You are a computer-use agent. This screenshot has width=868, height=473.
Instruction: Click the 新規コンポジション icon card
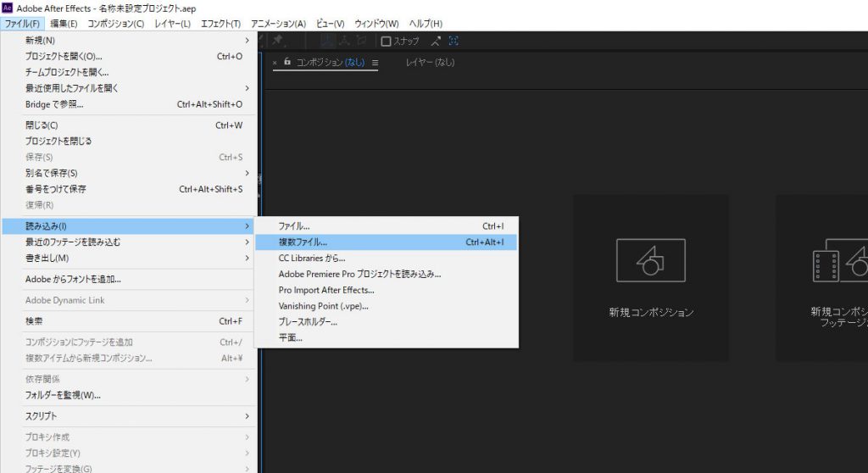point(650,278)
